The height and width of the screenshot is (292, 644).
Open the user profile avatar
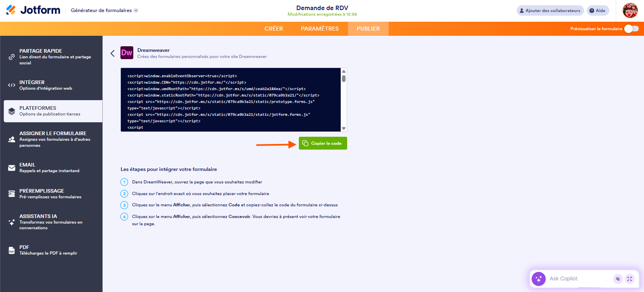click(x=630, y=10)
